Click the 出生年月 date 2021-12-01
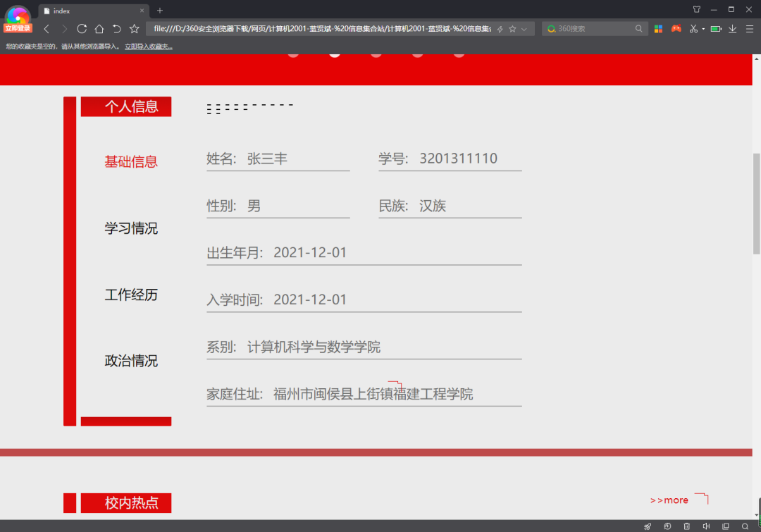 tap(310, 253)
